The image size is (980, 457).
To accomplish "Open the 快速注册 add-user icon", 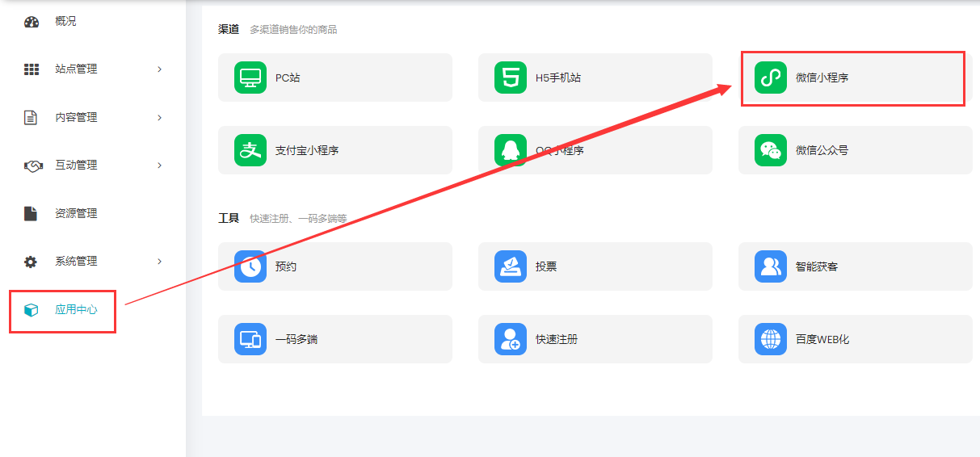I will (511, 339).
